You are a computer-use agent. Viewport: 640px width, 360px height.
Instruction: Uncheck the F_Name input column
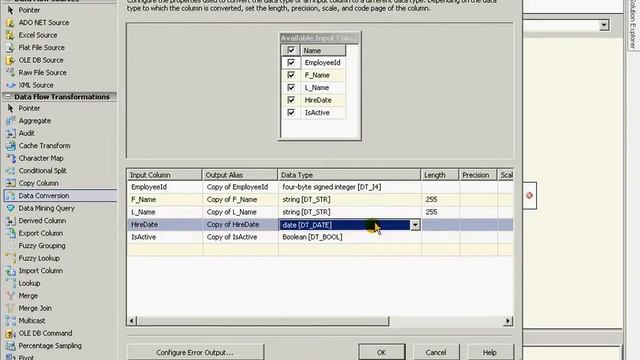point(291,75)
